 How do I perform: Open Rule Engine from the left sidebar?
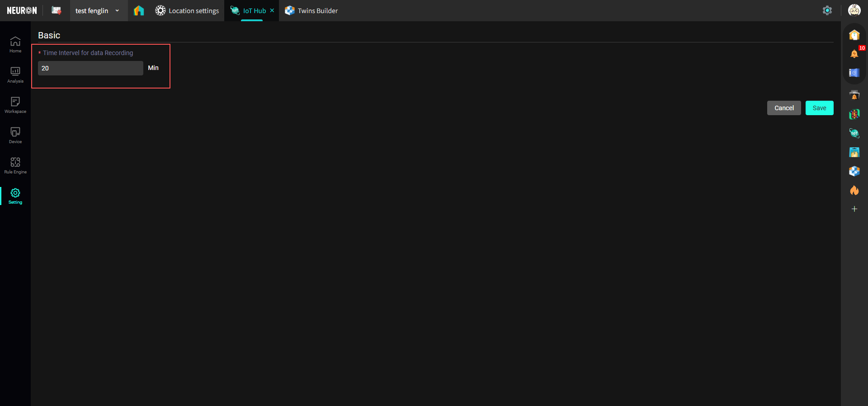coord(15,165)
